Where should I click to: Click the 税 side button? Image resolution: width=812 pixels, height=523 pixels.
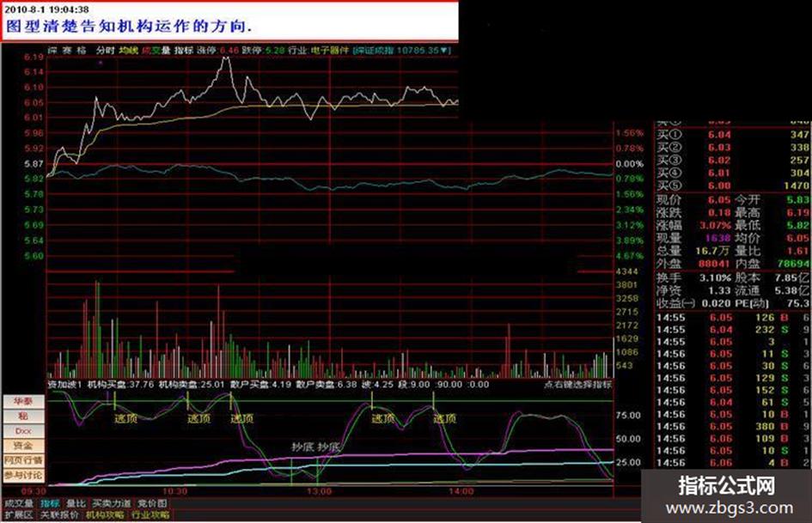pyautogui.click(x=23, y=416)
